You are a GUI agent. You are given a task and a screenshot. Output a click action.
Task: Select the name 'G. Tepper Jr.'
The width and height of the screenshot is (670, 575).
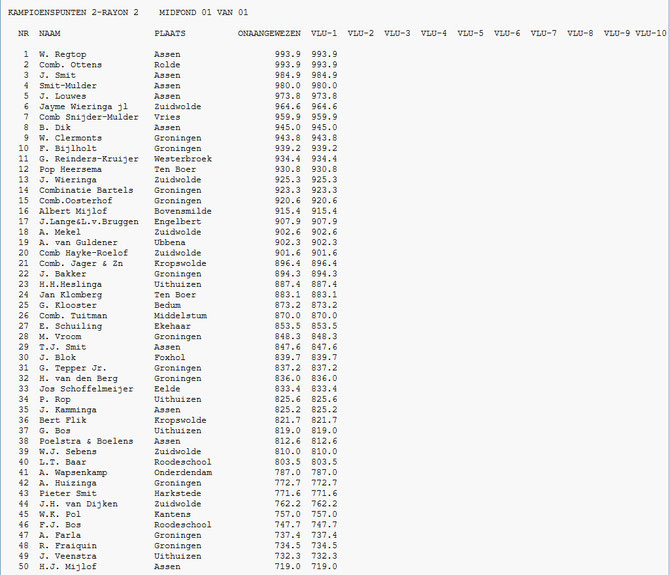[73, 368]
